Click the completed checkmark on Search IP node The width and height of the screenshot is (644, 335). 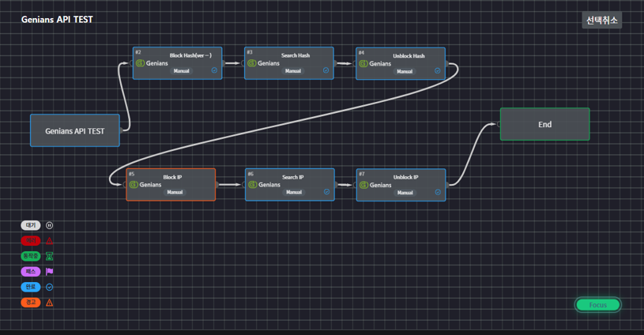326,192
